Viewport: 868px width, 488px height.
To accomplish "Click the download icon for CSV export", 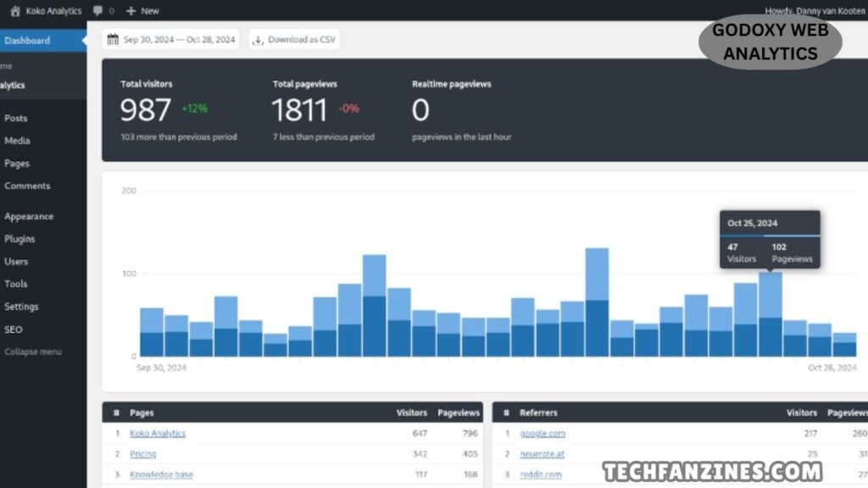I will click(x=259, y=40).
